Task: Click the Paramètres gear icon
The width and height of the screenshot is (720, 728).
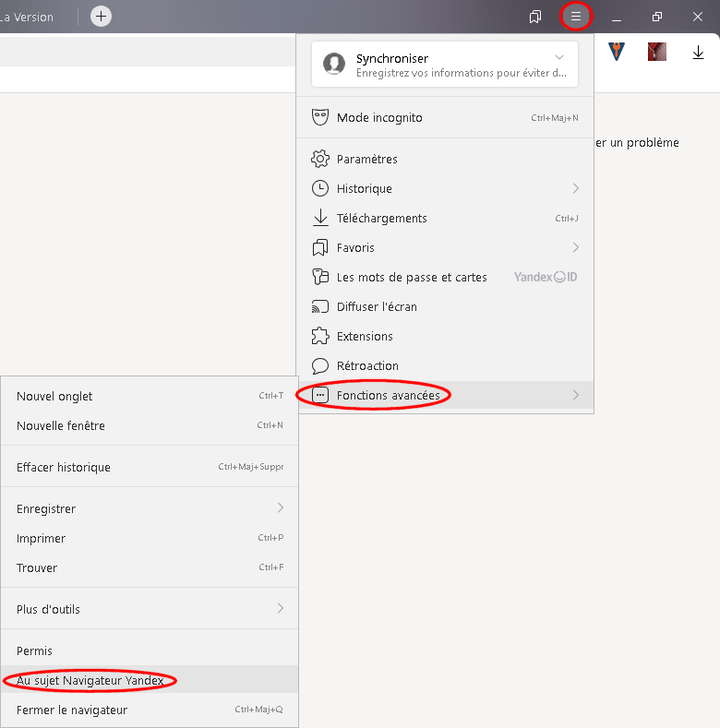Action: [320, 159]
